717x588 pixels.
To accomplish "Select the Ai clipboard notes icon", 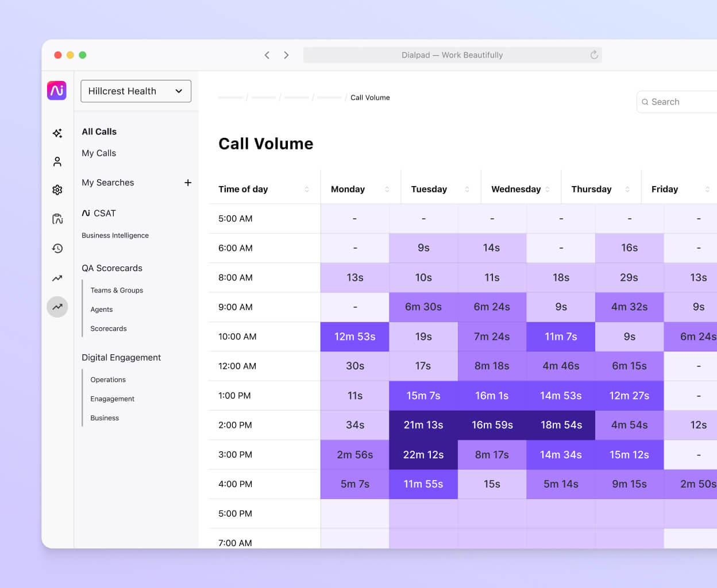I will click(x=57, y=219).
